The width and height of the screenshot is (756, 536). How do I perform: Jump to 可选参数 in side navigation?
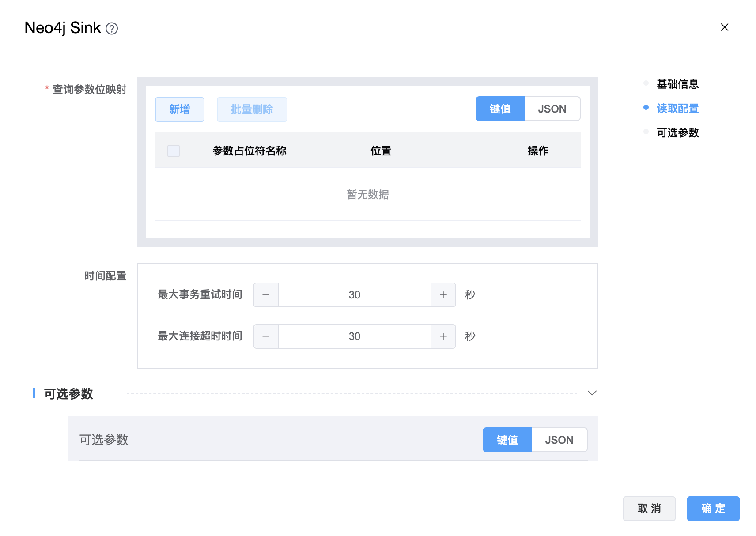677,133
